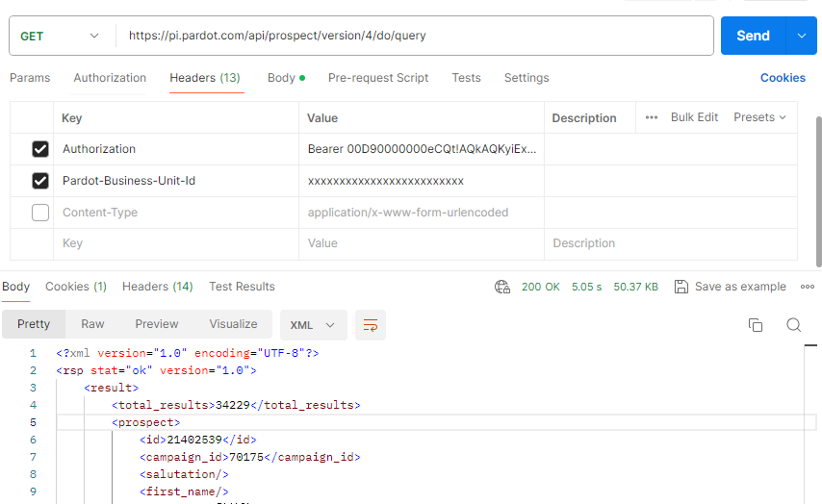Open the Visualize response view
Image resolution: width=822 pixels, height=504 pixels.
[233, 324]
